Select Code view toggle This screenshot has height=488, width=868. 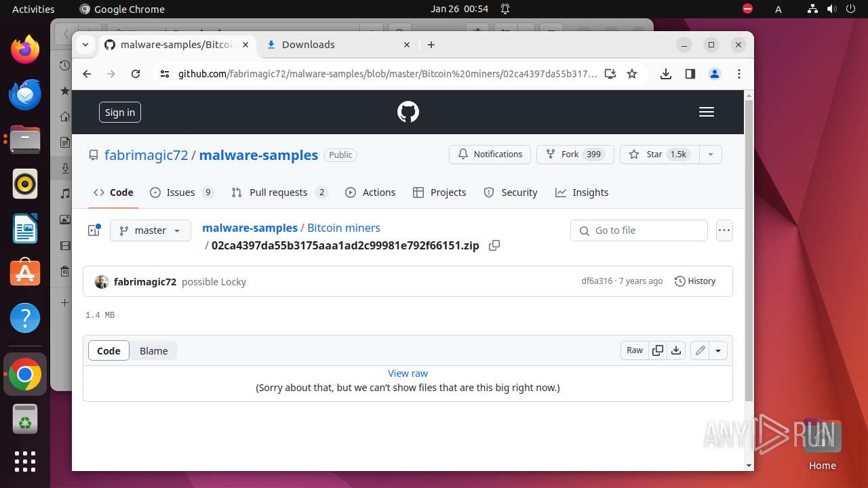[x=108, y=350]
